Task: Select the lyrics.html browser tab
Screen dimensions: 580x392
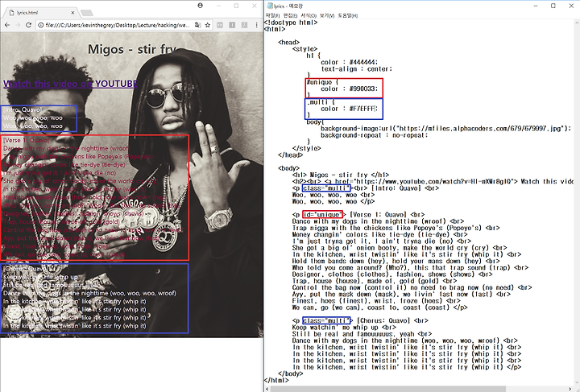Action: [41, 13]
